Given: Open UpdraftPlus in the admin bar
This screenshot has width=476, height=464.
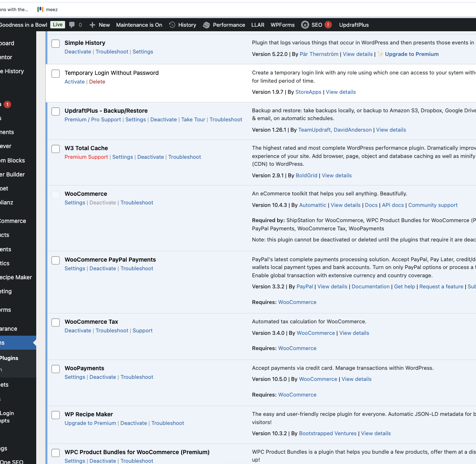Looking at the screenshot, I should tap(354, 25).
